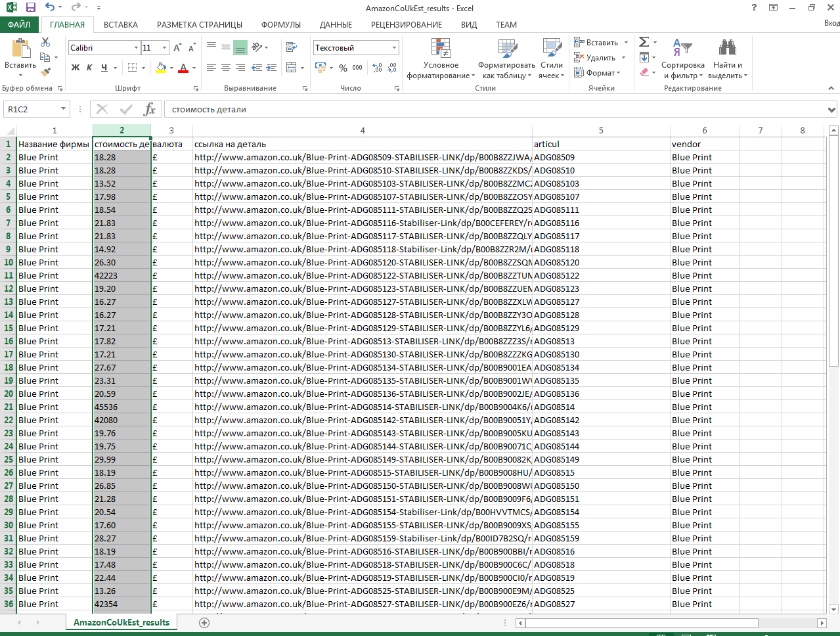Open the ФАЙЛ tab
The width and height of the screenshot is (840, 636).
(x=19, y=24)
